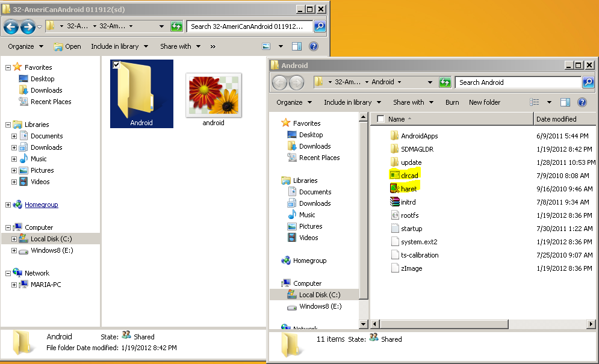Sort by Date modified column header
Viewport: 599px width, 364px height.
(565, 119)
